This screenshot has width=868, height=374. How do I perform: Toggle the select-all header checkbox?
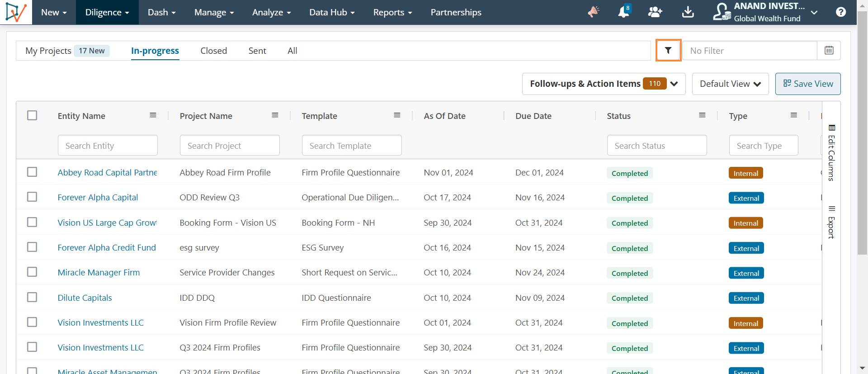click(x=32, y=115)
